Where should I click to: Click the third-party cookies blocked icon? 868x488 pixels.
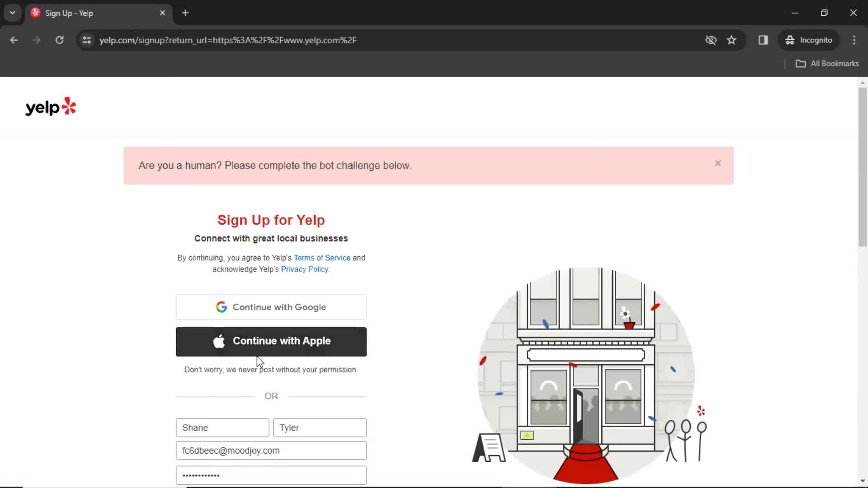point(711,40)
